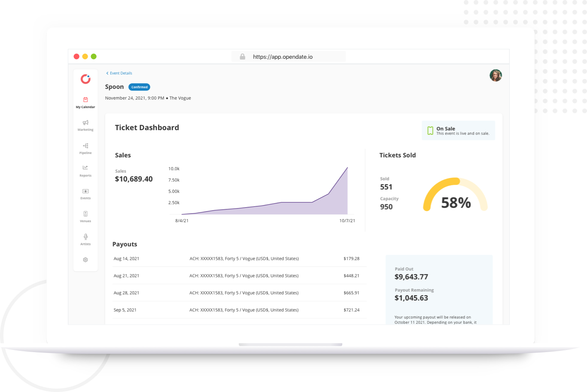
Task: Open Artists microphone section
Action: coord(85,240)
